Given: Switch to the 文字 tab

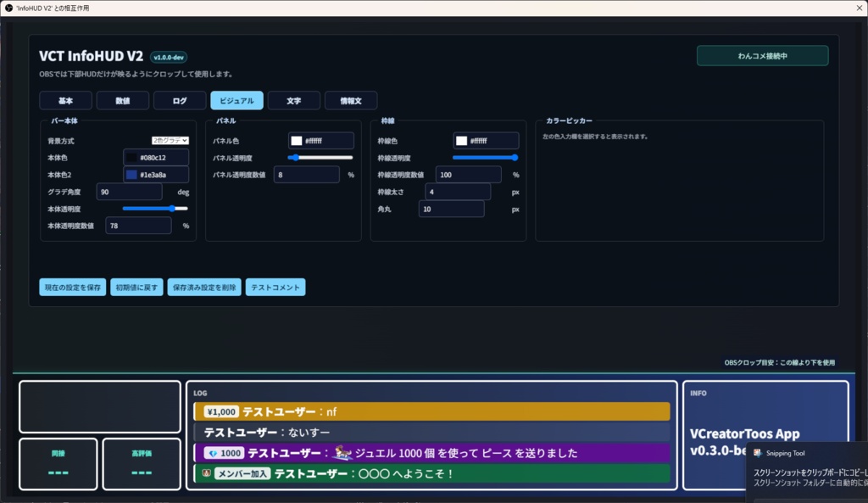Looking at the screenshot, I should (293, 101).
